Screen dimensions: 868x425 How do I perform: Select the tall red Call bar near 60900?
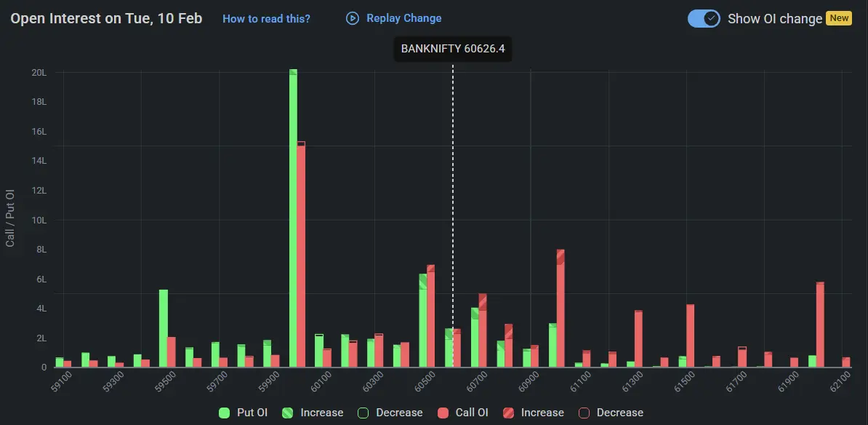click(560, 306)
